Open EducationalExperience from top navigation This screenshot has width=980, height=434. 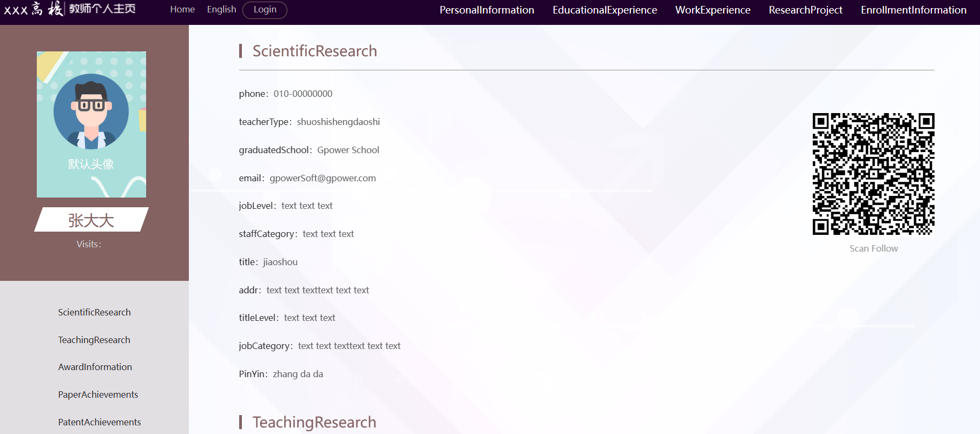604,10
